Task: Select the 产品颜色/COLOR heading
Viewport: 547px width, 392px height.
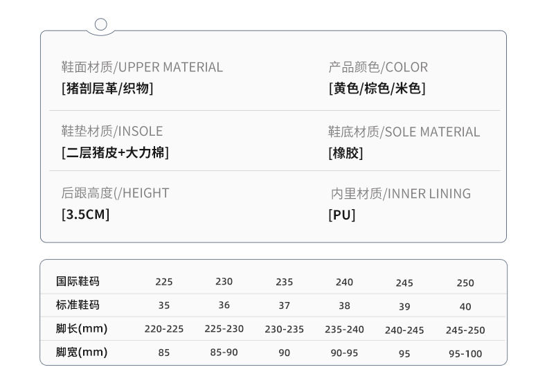Action: coord(378,67)
